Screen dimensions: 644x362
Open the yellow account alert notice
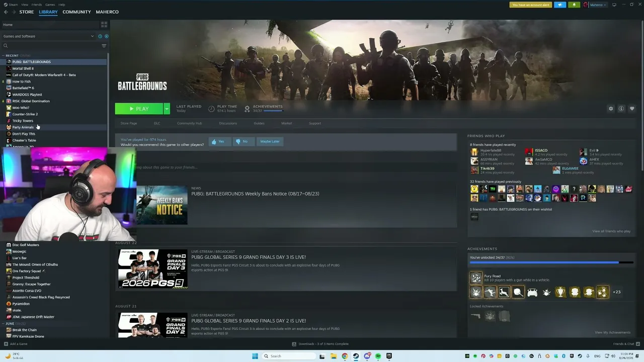click(x=531, y=5)
